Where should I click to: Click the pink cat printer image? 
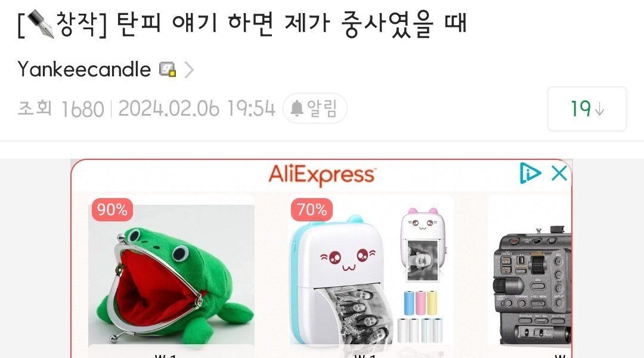tap(423, 245)
